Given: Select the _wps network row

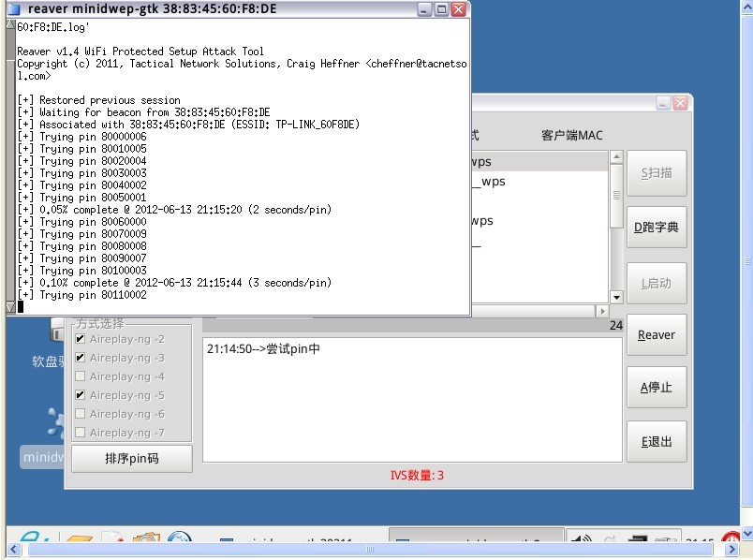Looking at the screenshot, I should (539, 182).
